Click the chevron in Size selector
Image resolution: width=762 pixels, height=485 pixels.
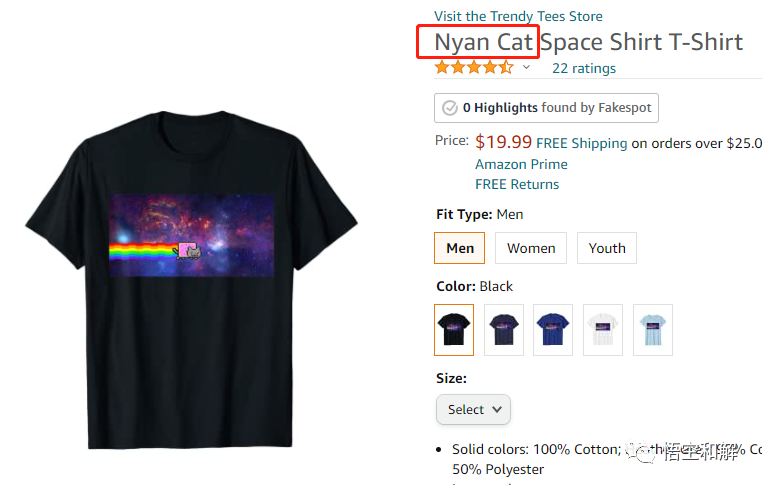tap(497, 409)
